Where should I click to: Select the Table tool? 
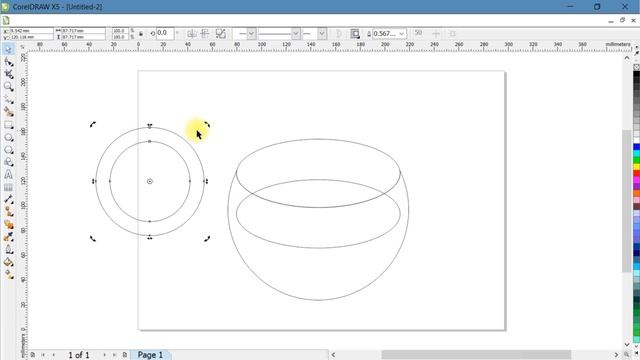[8, 187]
